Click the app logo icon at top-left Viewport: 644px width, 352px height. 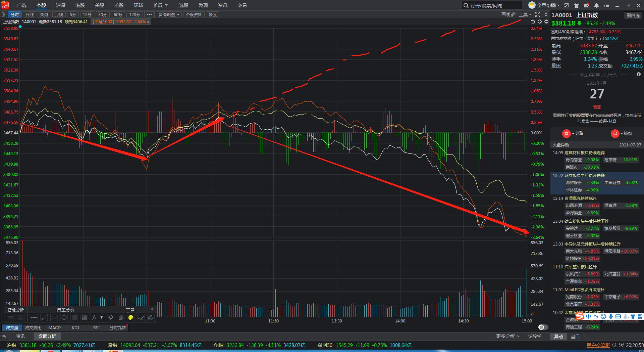click(5, 5)
